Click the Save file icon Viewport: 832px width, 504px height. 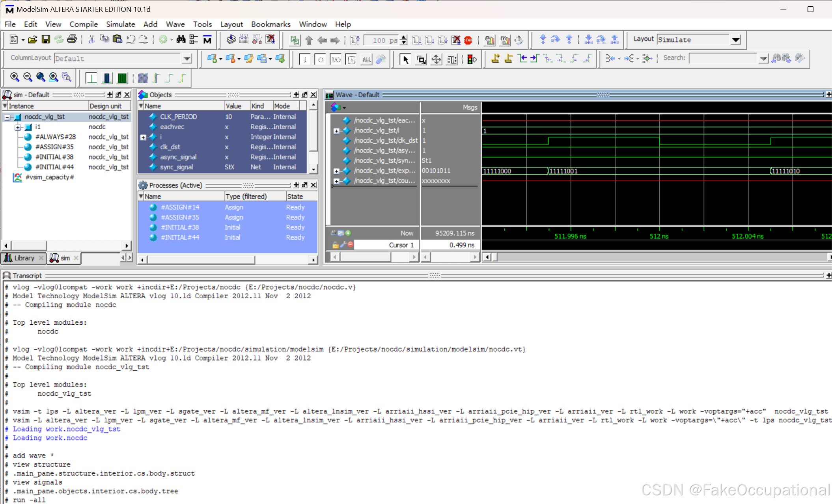click(46, 39)
